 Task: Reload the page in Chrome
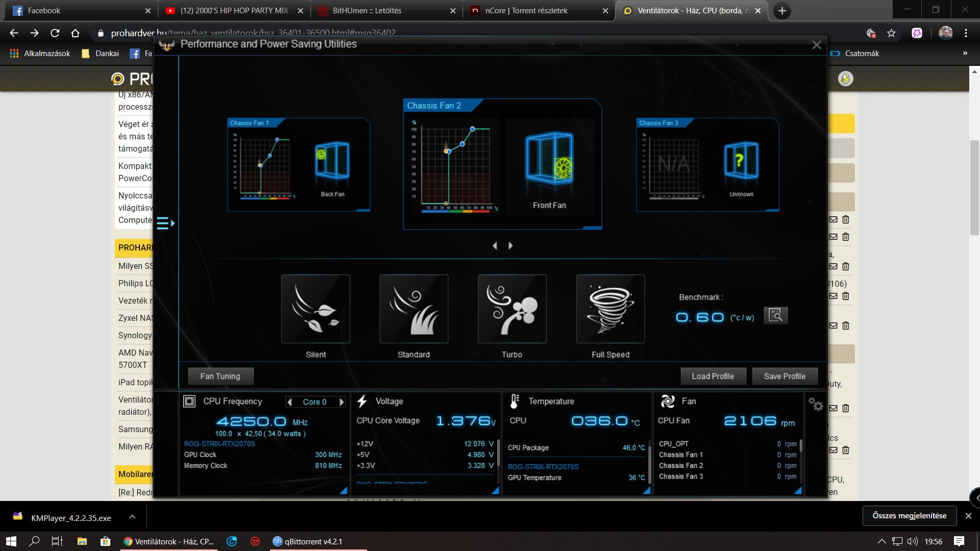pyautogui.click(x=55, y=33)
